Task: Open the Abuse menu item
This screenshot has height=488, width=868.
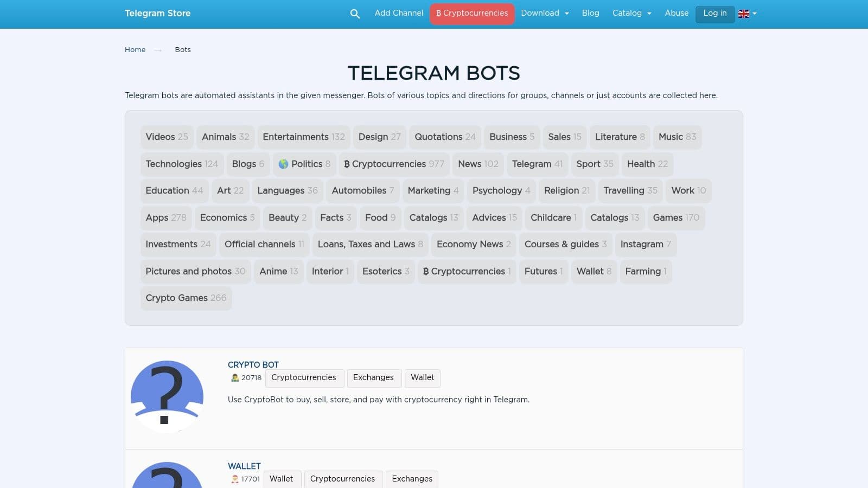Action: [676, 14]
